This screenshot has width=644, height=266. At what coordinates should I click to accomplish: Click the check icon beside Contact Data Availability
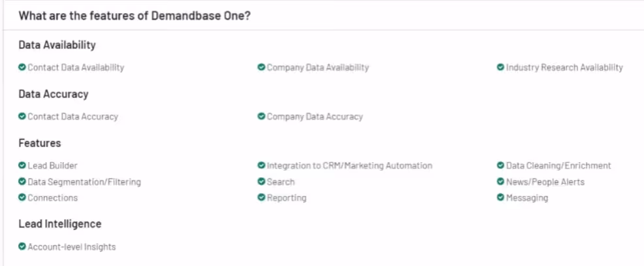22,67
